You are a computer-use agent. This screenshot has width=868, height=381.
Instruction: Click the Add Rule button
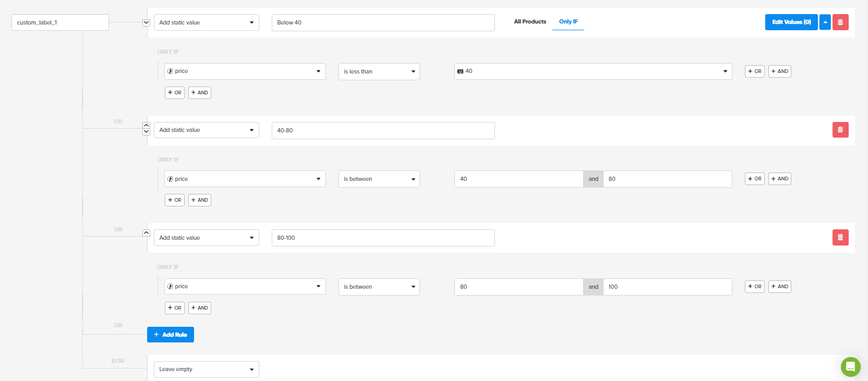click(x=171, y=335)
